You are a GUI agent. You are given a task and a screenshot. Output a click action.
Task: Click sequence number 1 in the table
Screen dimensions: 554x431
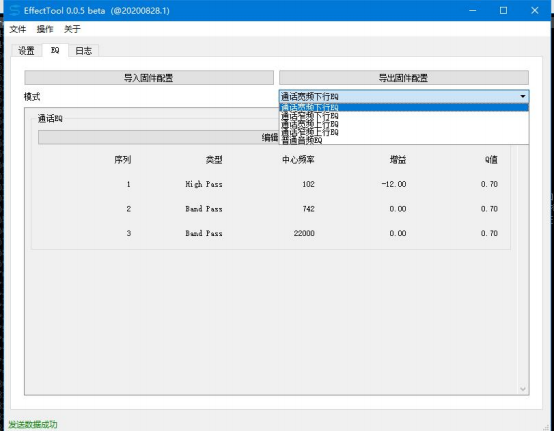(x=129, y=184)
